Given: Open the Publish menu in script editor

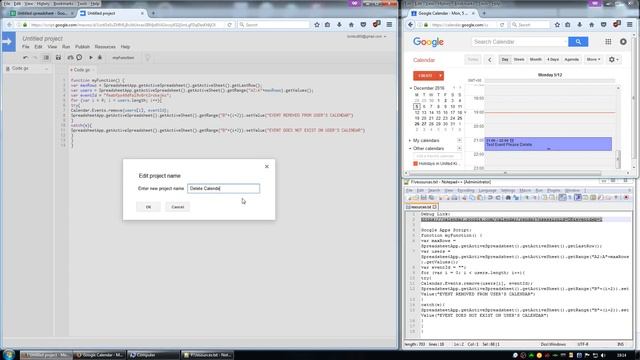Looking at the screenshot, I should (82, 47).
